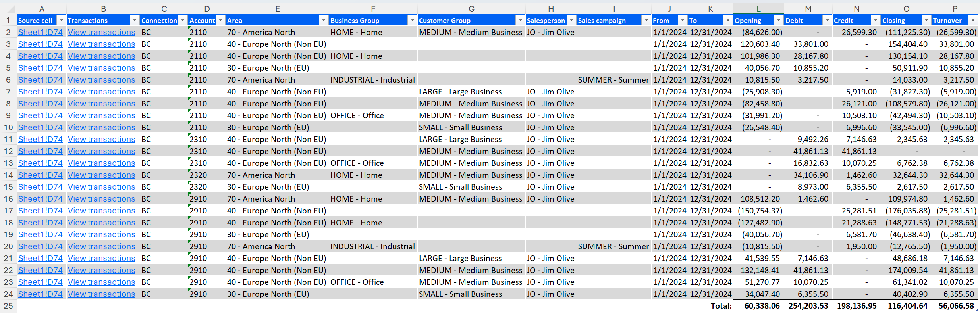
Task: Click Sheet1!D74 link in row 2
Action: coord(41,32)
